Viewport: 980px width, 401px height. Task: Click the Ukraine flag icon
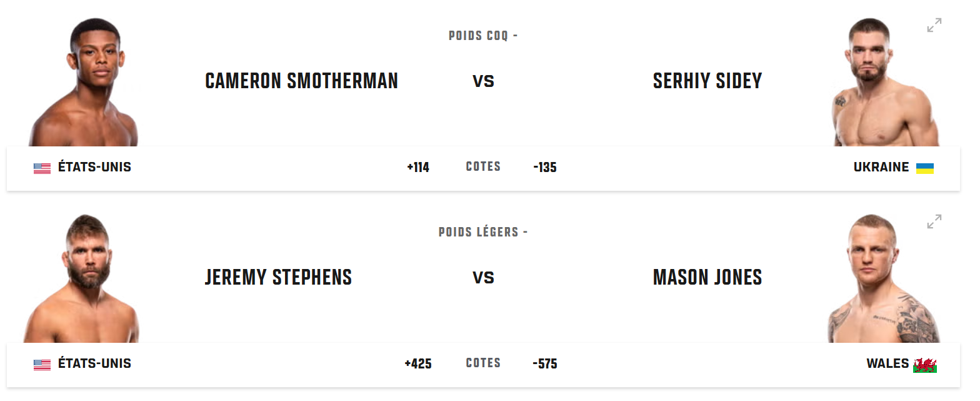coord(924,168)
